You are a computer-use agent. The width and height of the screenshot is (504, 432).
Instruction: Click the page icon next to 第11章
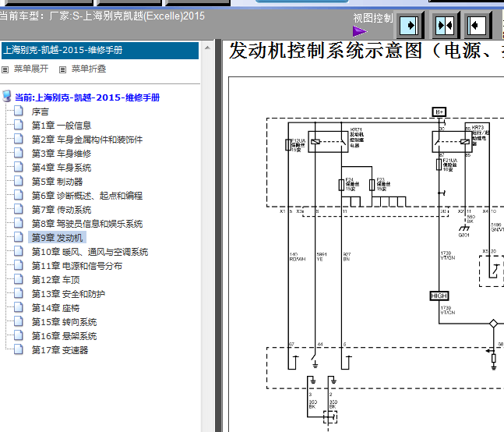click(19, 264)
